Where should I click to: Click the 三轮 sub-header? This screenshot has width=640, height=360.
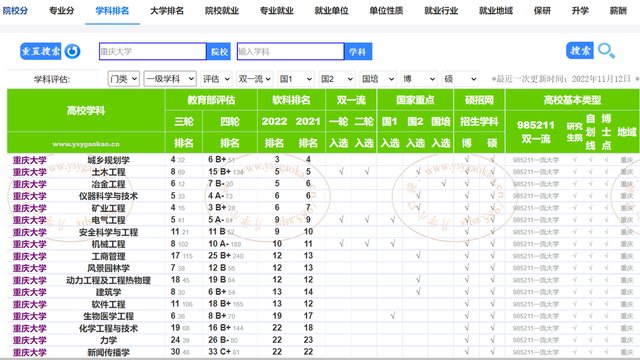184,122
